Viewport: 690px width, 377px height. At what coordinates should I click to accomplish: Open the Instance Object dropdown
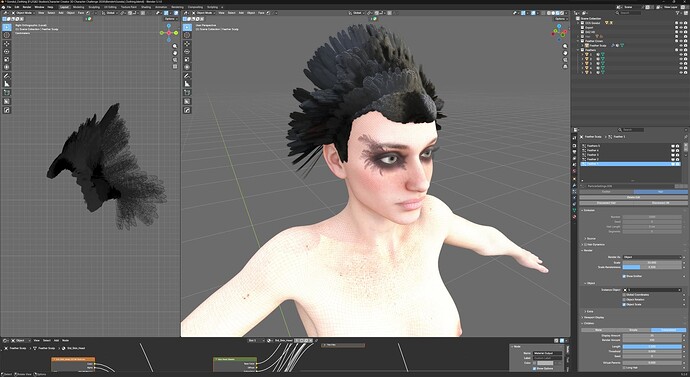click(x=652, y=290)
